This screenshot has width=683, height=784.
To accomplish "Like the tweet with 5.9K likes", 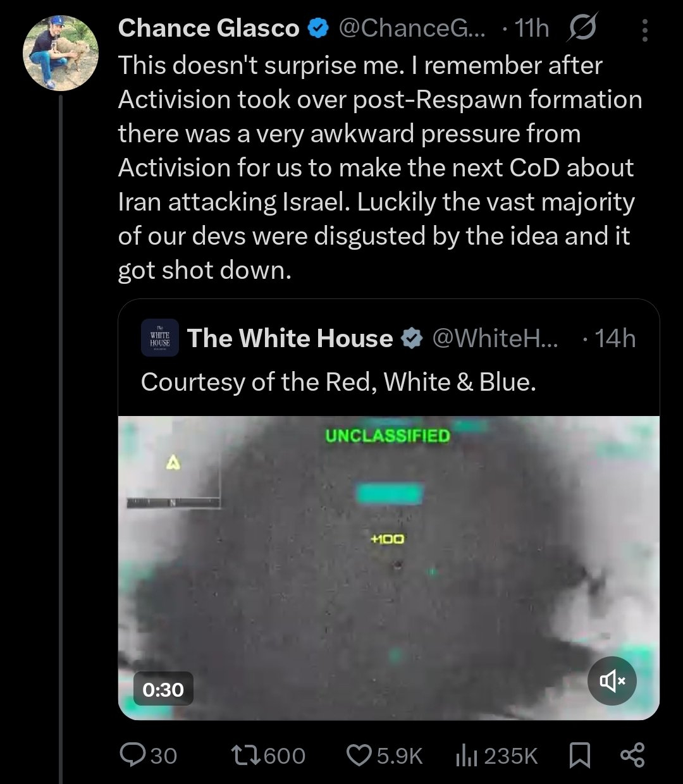I will coord(359,755).
